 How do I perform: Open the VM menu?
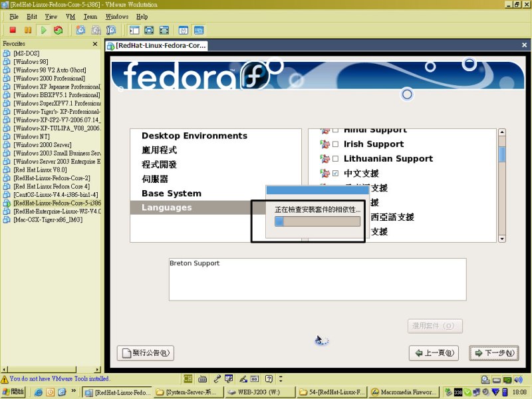click(x=70, y=17)
